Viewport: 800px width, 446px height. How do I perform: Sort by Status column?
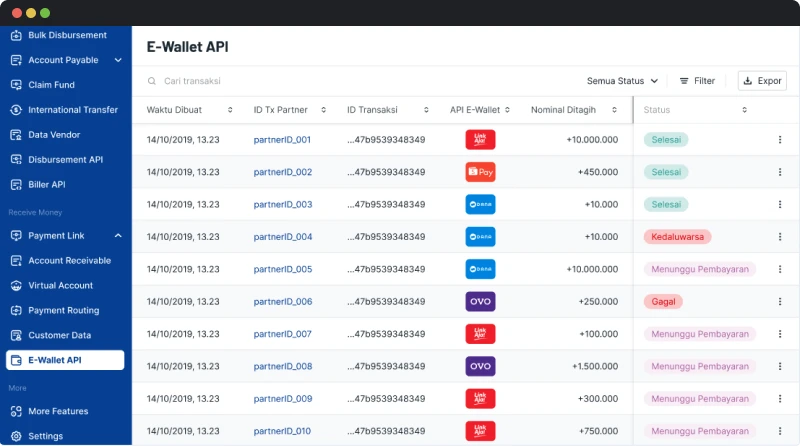tap(744, 110)
